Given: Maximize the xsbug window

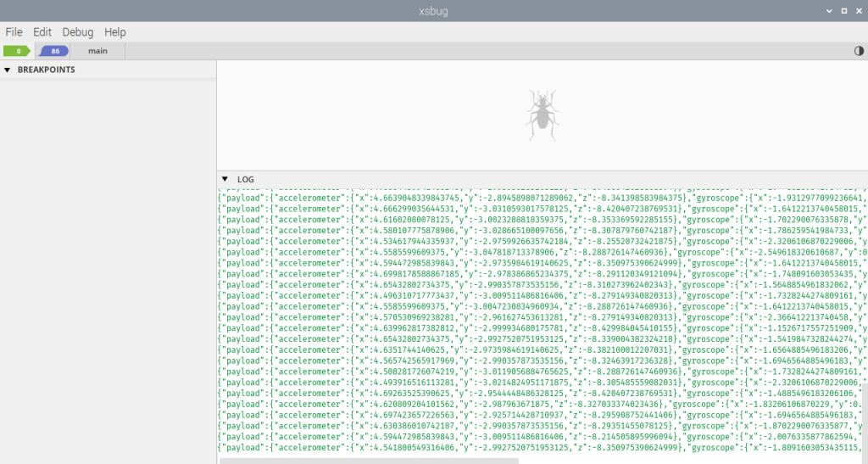Looking at the screenshot, I should click(844, 11).
